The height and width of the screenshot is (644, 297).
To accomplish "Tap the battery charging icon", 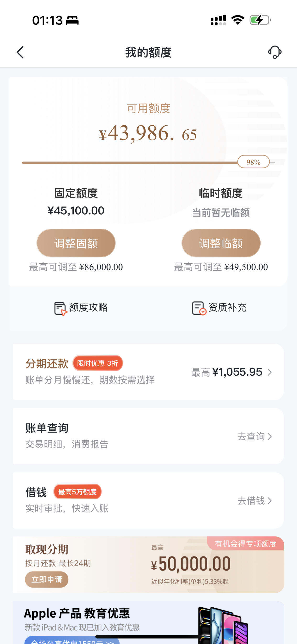I will click(260, 20).
